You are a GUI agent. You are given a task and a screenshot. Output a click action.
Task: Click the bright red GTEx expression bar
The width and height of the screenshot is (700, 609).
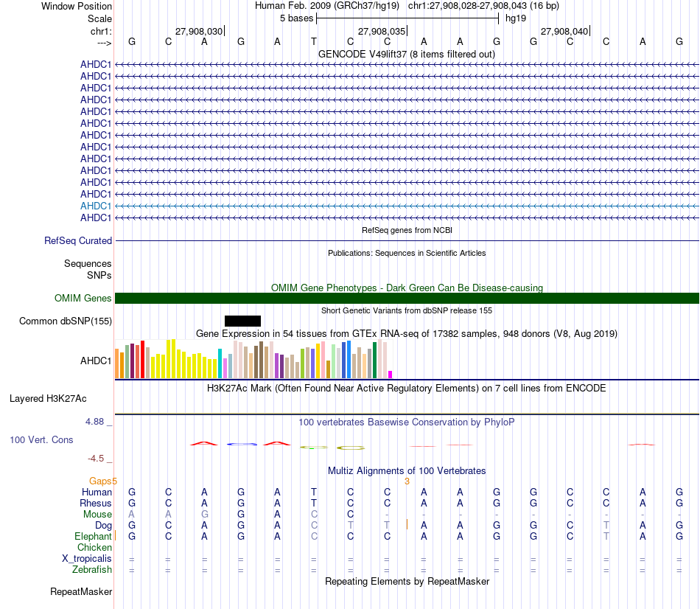142,360
